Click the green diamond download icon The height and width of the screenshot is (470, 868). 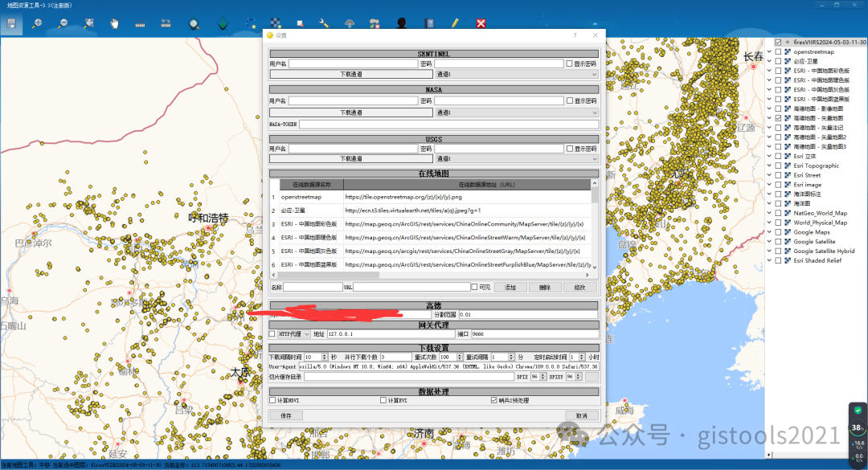pos(223,24)
